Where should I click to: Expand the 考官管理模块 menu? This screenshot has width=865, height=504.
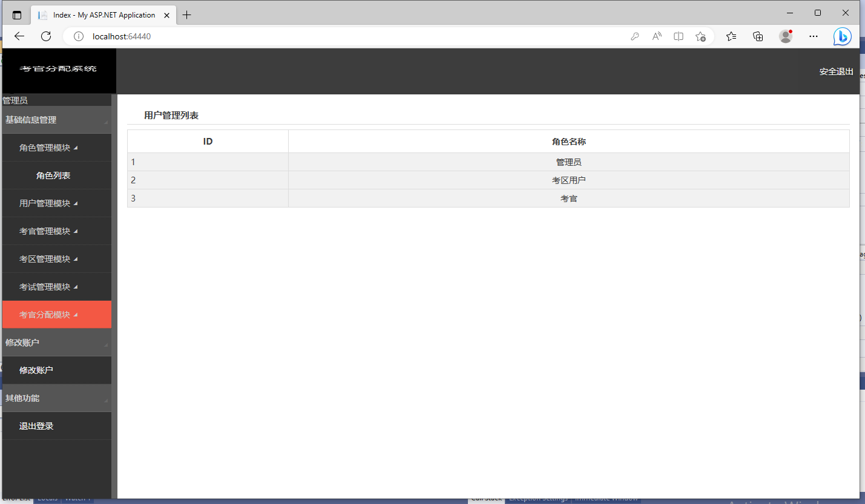pos(57,231)
